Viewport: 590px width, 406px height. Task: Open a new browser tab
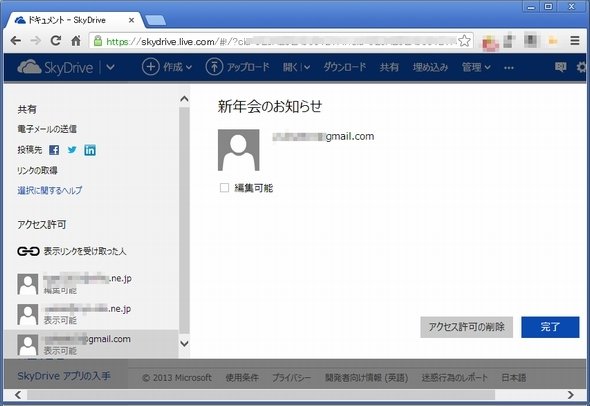[x=155, y=21]
